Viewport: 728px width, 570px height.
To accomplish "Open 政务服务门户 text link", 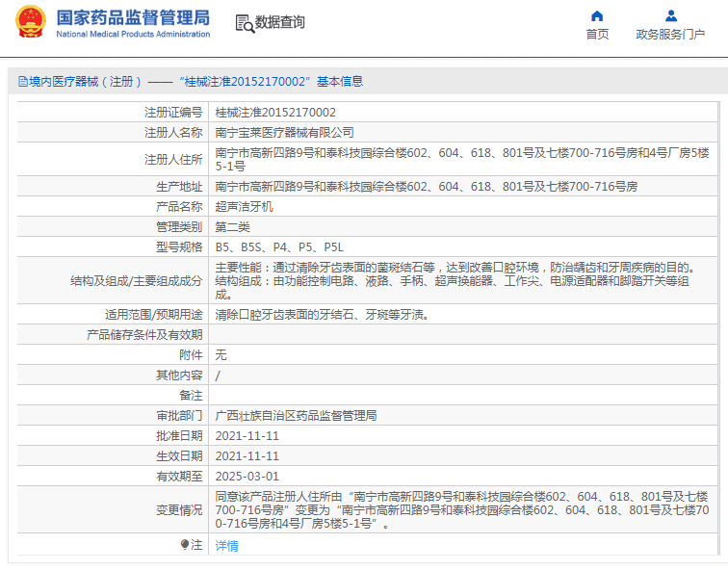I will click(670, 35).
